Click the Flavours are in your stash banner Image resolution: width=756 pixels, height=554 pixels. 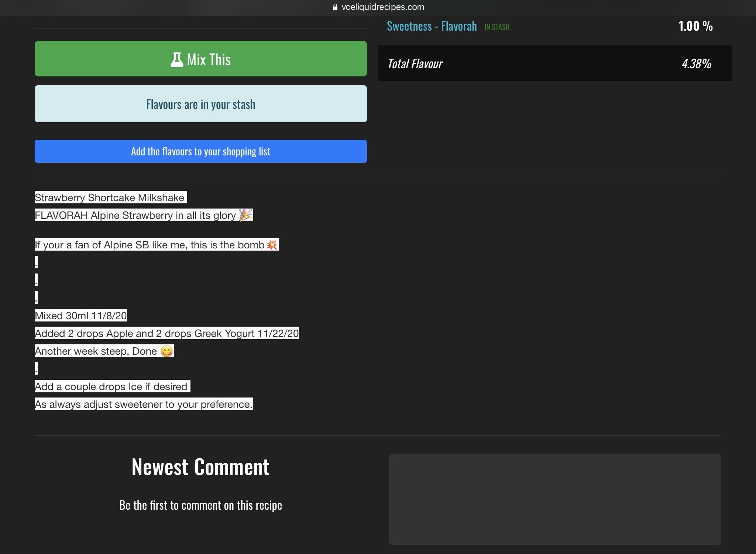(200, 104)
